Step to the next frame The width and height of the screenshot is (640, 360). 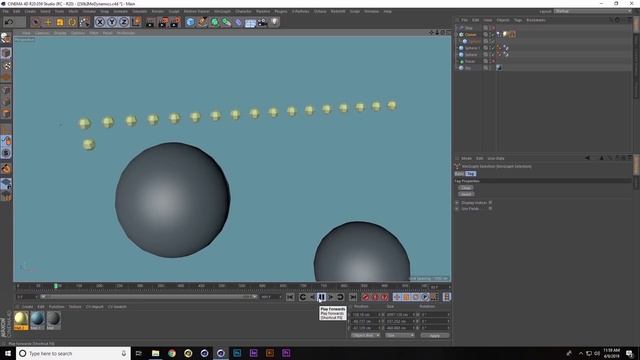point(331,297)
